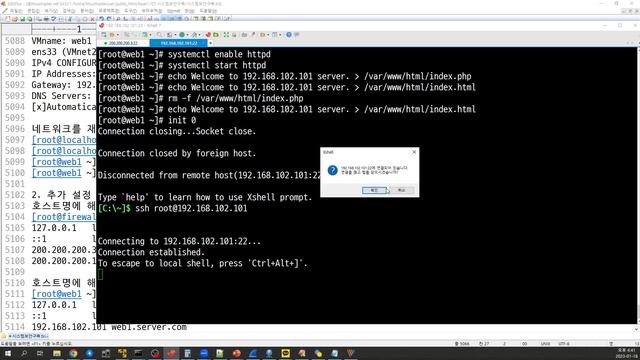
Task: Open KakaoTalk yellow icon on the taskbar
Action: [286, 353]
